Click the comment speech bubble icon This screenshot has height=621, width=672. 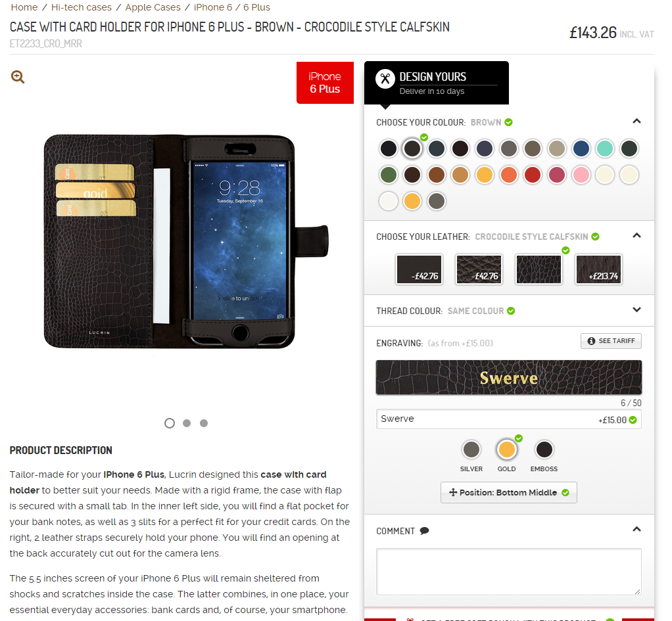click(424, 531)
